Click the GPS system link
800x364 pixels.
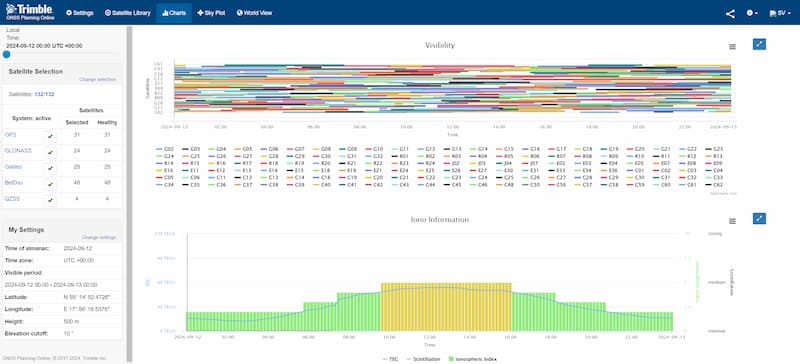[10, 135]
